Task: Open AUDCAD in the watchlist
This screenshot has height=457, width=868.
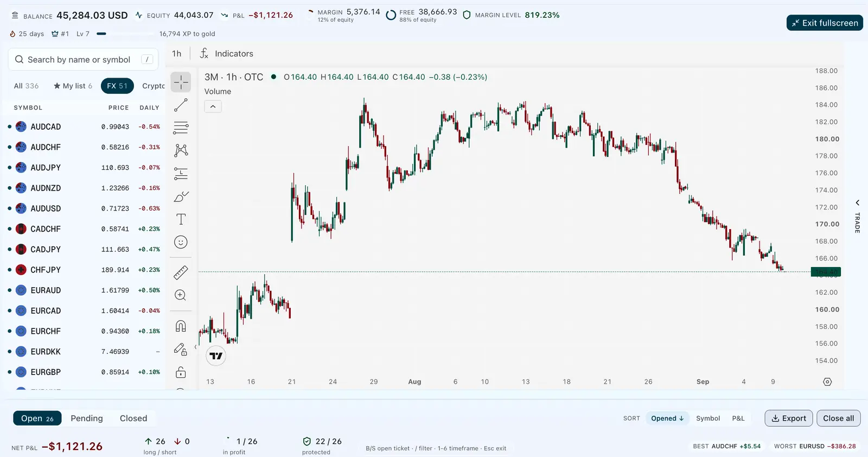Action: (83, 126)
